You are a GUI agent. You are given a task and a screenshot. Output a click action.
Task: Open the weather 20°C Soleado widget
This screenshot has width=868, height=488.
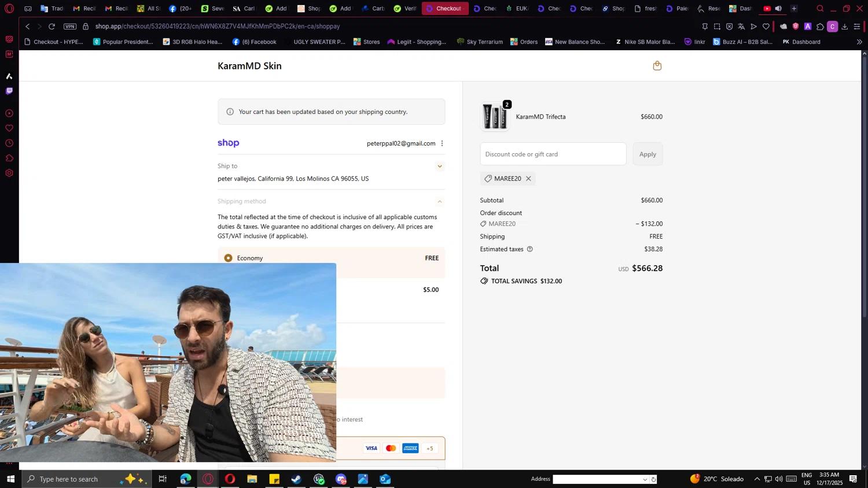[716, 479]
